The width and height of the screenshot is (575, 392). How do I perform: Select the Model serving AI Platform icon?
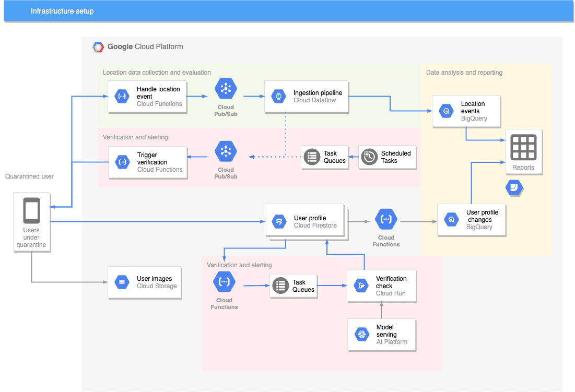coord(362,334)
